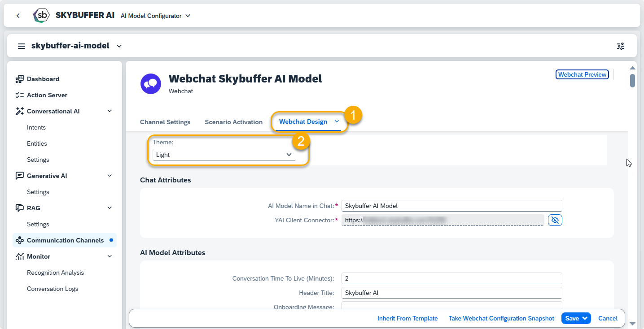Toggle visibility of YAI Client Connector URL
The height and width of the screenshot is (329, 644).
(555, 220)
